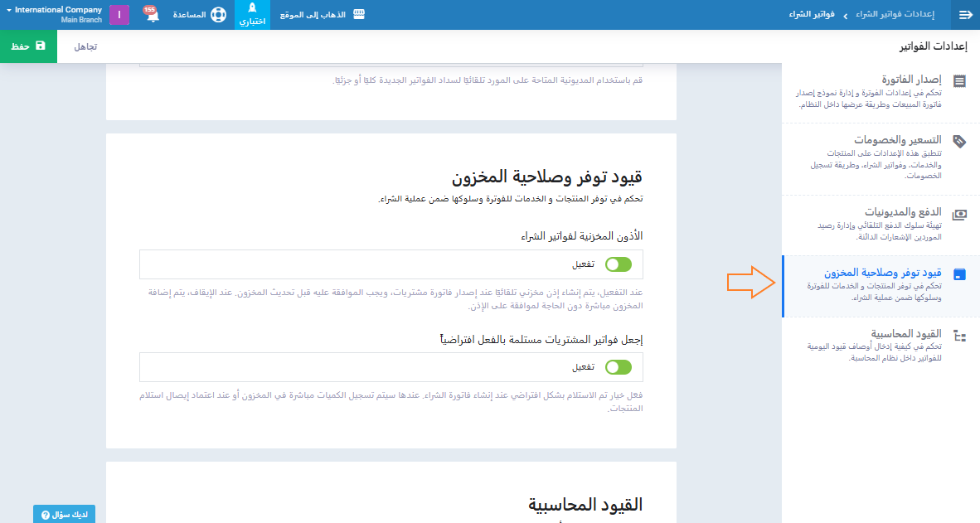Click the accounting entries tree icon

point(959,336)
